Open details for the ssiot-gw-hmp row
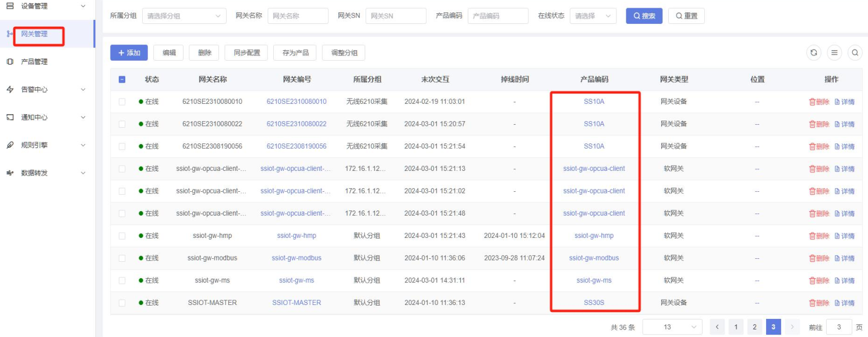The height and width of the screenshot is (337, 868). coord(845,236)
